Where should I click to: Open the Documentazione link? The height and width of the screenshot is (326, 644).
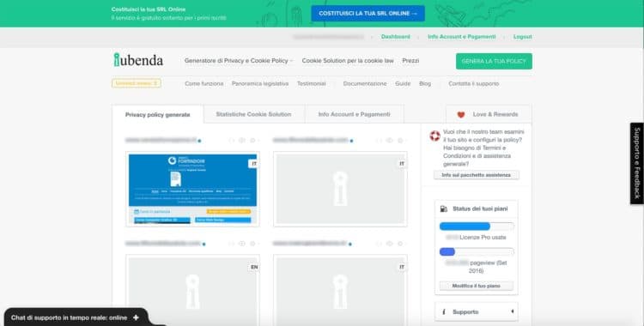[x=365, y=84]
